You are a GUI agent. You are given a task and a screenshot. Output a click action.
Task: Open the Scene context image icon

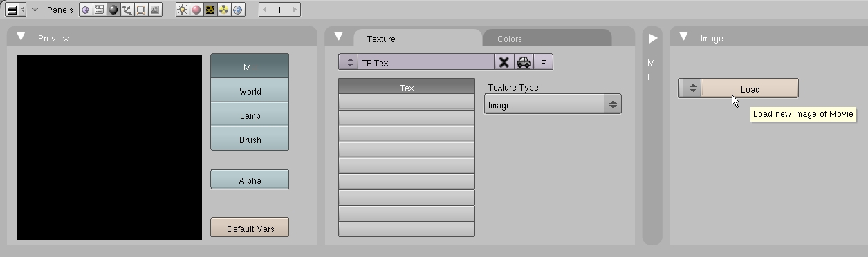[x=155, y=10]
